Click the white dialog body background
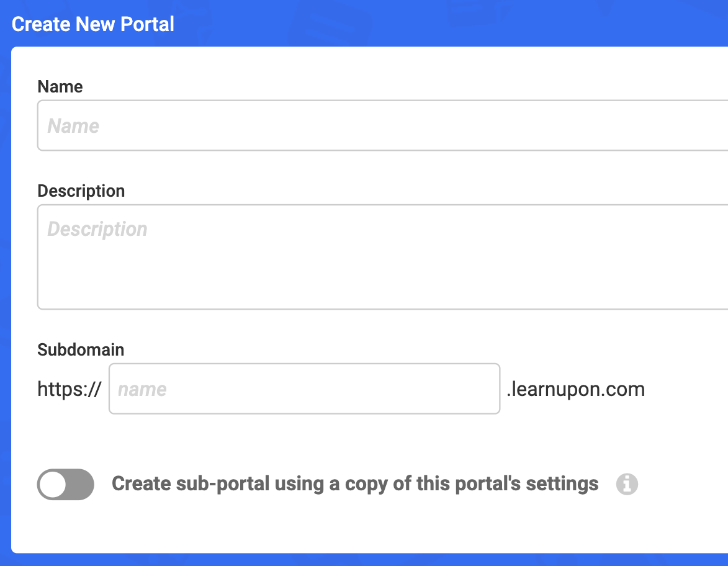Image resolution: width=728 pixels, height=566 pixels. click(372, 534)
